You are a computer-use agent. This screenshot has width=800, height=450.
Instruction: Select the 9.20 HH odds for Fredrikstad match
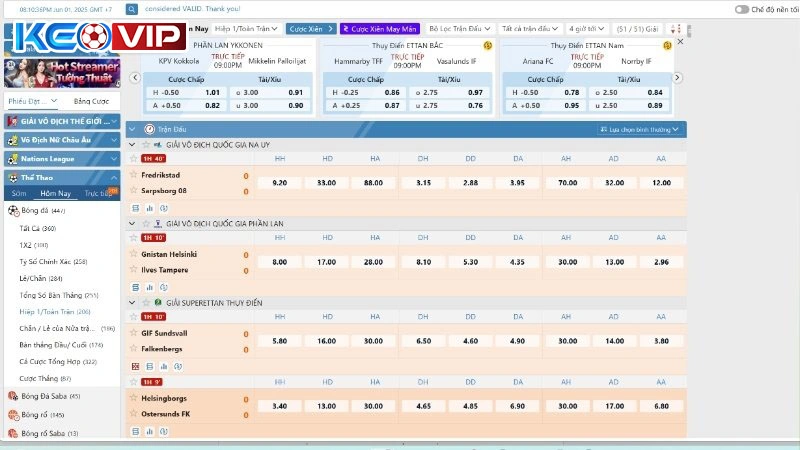point(279,183)
